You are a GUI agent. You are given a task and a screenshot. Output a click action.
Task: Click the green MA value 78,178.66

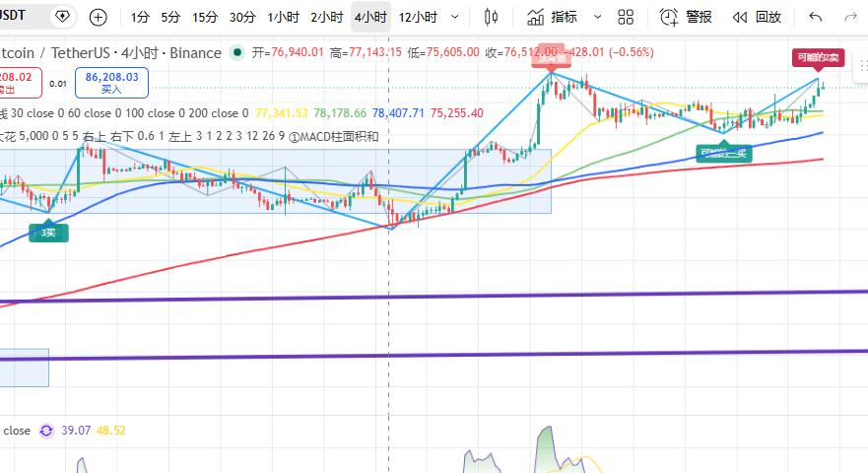(340, 113)
